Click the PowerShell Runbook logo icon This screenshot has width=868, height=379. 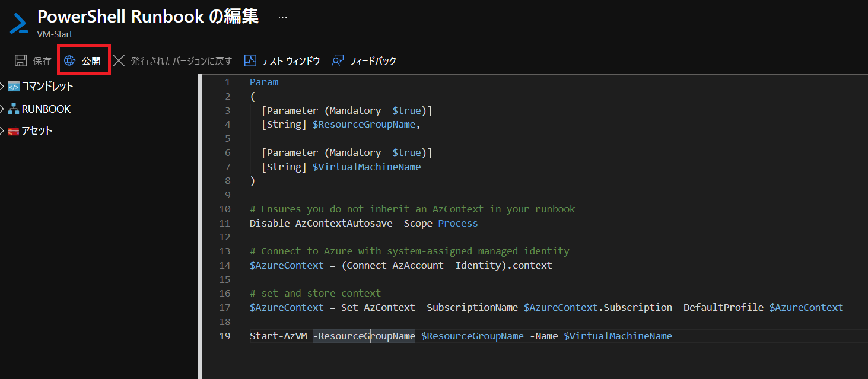pyautogui.click(x=20, y=23)
